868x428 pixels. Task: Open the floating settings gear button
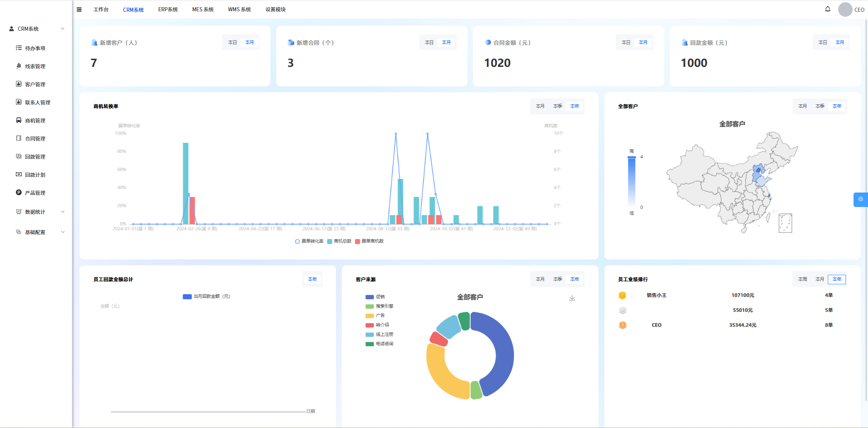pyautogui.click(x=860, y=199)
